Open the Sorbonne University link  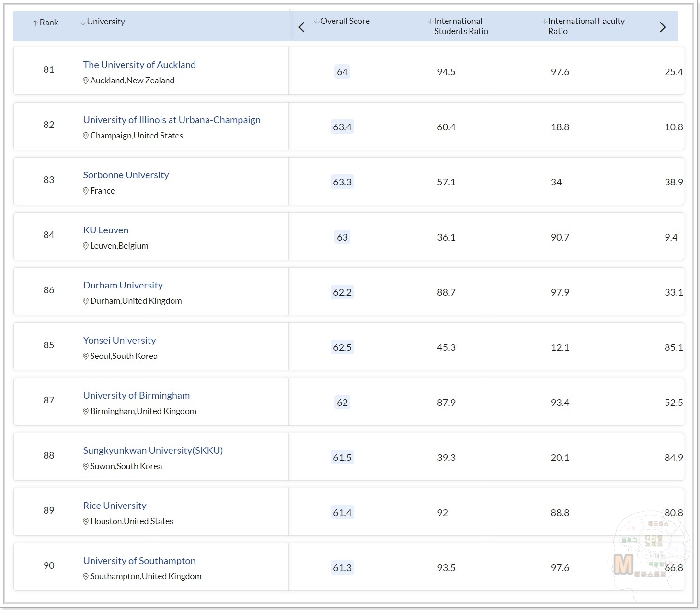click(126, 175)
